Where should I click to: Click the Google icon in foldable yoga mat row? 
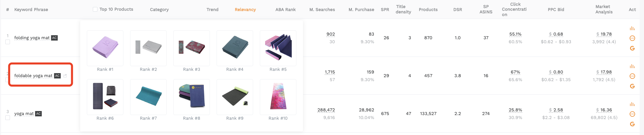click(x=632, y=86)
